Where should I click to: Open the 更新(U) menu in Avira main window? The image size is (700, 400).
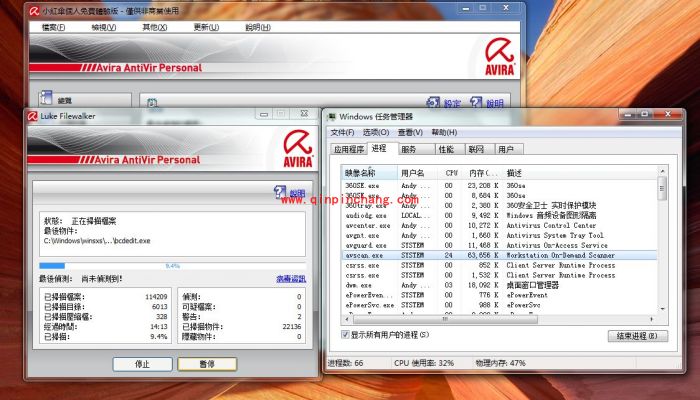coord(206,27)
